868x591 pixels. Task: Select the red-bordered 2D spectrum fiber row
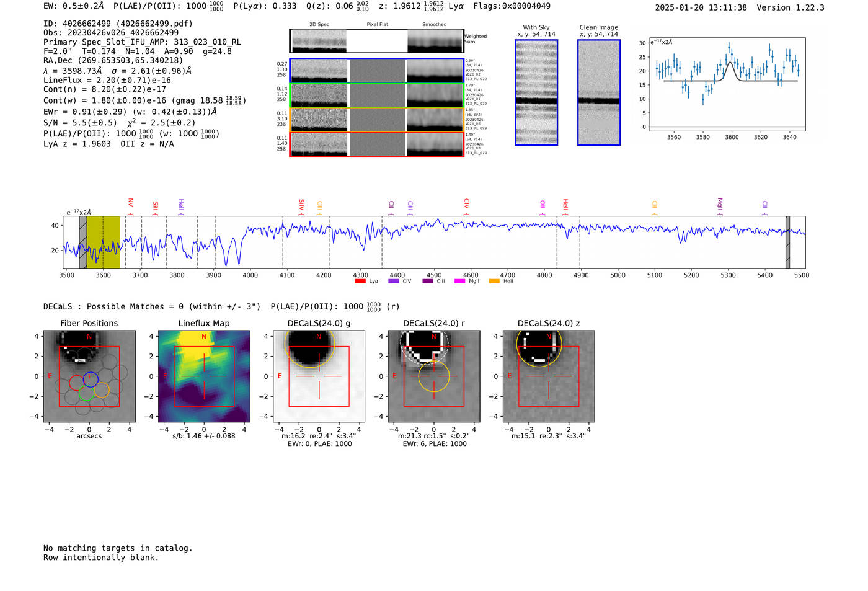click(377, 144)
